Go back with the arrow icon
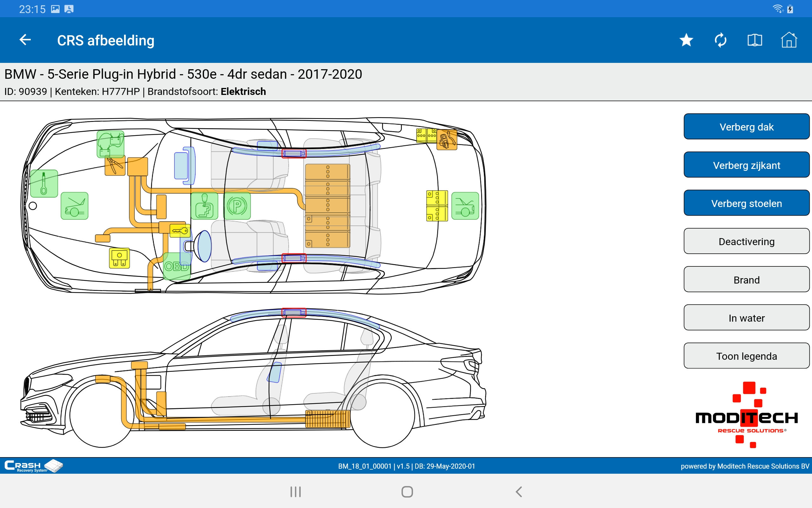The height and width of the screenshot is (508, 812). (25, 40)
